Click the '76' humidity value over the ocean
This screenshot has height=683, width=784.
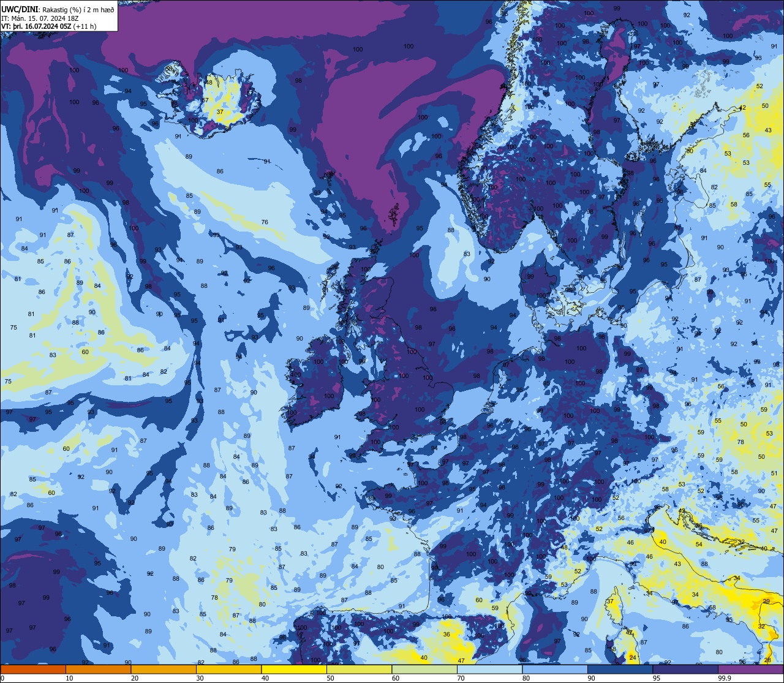point(265,222)
